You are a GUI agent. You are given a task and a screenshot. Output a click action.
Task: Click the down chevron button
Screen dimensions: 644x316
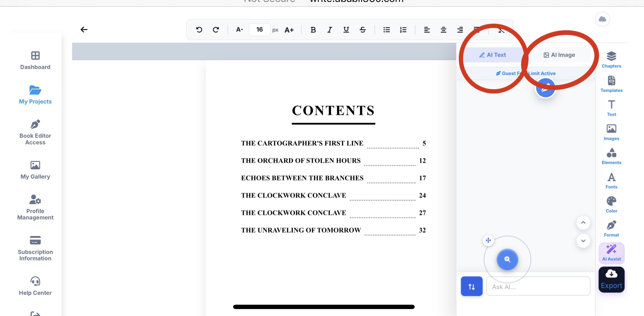[x=583, y=241]
